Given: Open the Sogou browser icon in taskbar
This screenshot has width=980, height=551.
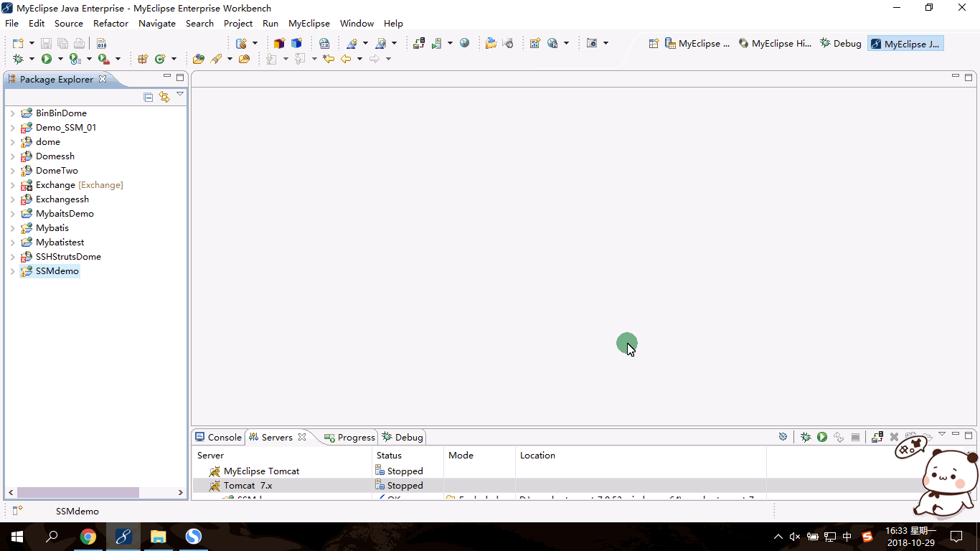Looking at the screenshot, I should pos(194,537).
